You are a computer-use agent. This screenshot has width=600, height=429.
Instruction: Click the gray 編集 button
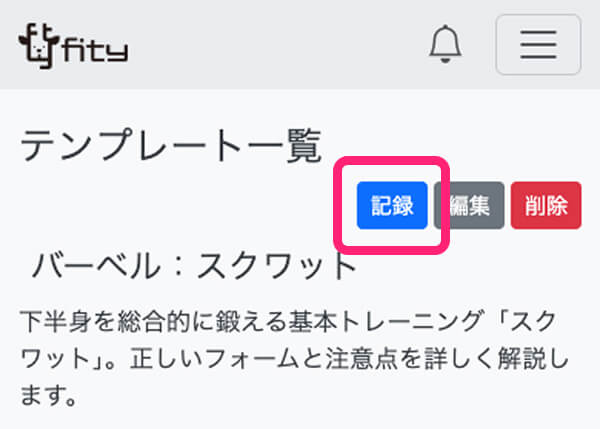click(x=469, y=206)
